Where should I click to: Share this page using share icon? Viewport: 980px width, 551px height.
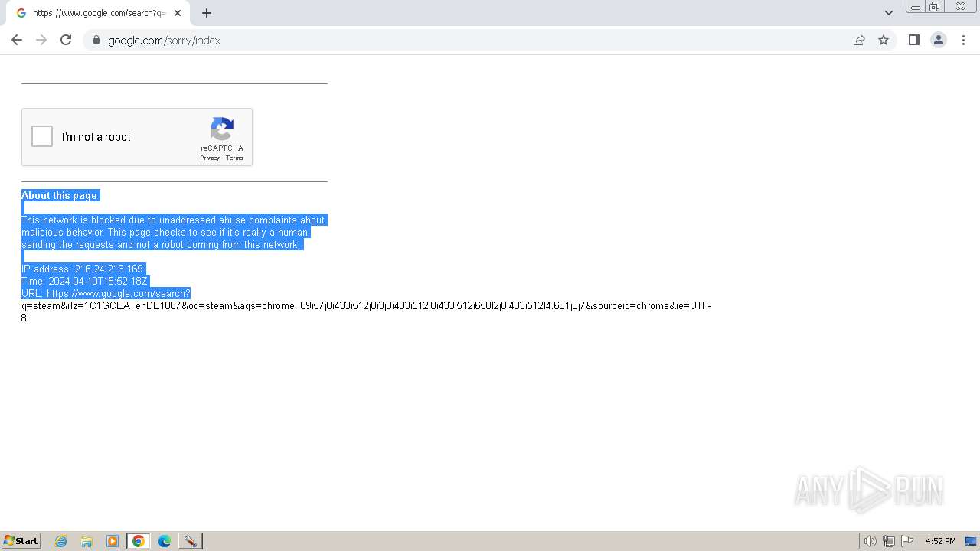coord(859,40)
